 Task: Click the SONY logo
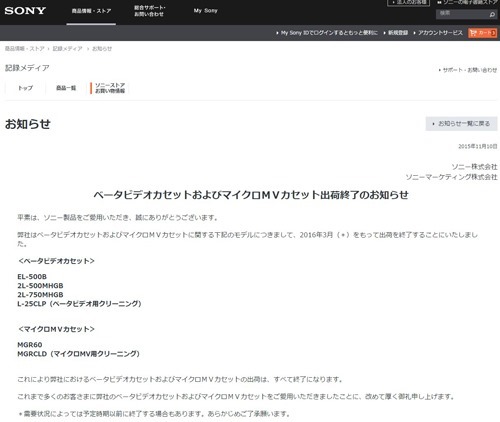click(25, 11)
